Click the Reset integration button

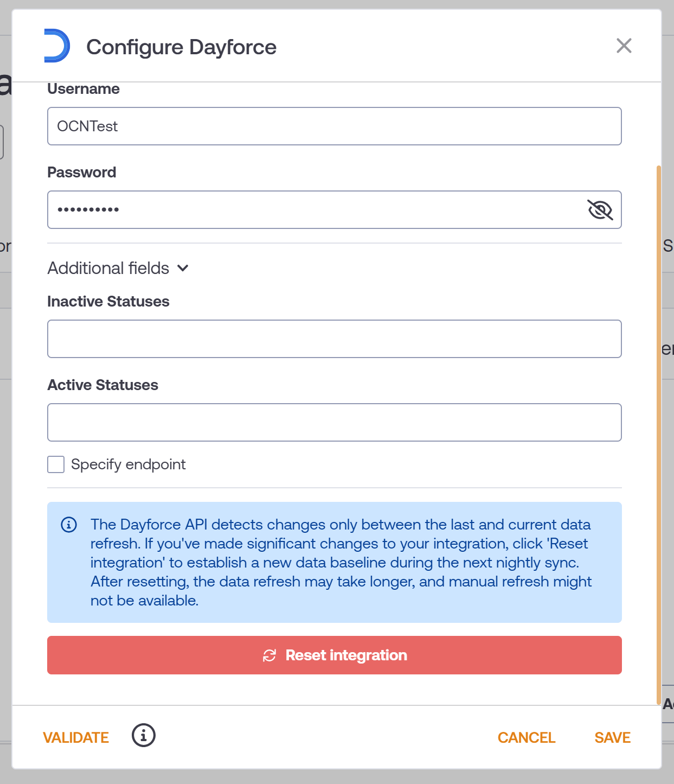click(x=335, y=655)
